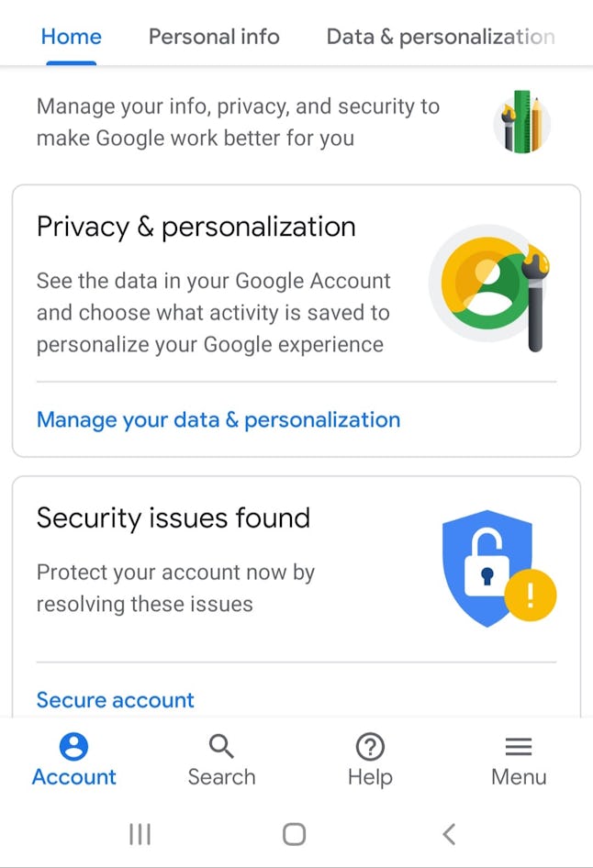The width and height of the screenshot is (593, 868).
Task: Switch to the Personal info tab
Action: pyautogui.click(x=214, y=37)
